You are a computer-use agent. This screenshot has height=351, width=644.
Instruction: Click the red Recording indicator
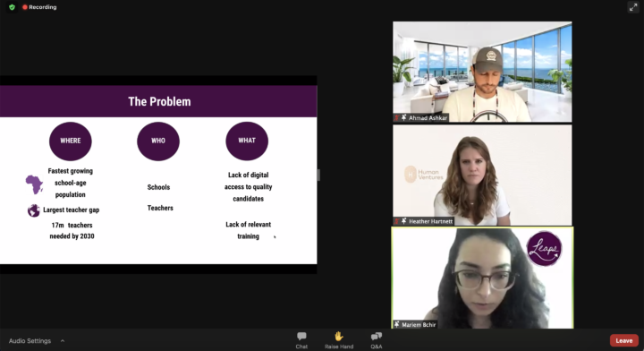tap(40, 7)
